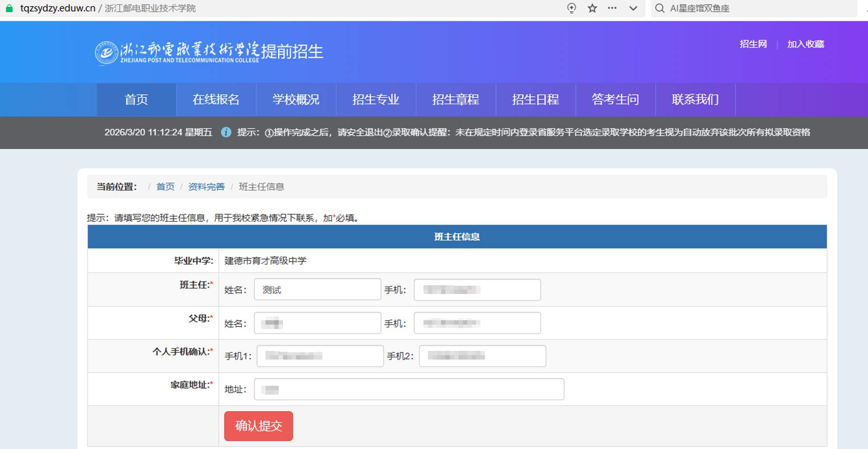This screenshot has height=449, width=868.
Task: Click the green security lock icon
Action: pos(9,8)
